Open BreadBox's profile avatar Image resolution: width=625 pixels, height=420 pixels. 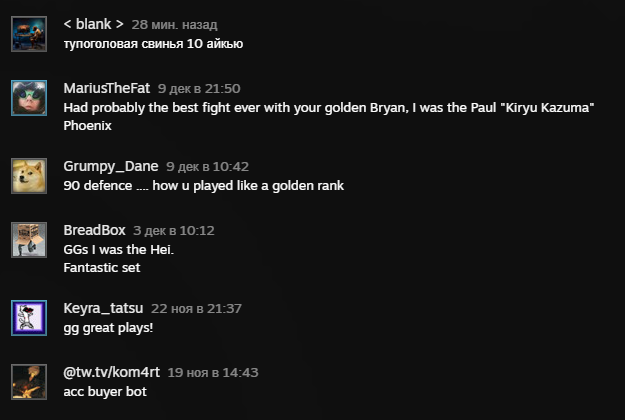[29, 240]
